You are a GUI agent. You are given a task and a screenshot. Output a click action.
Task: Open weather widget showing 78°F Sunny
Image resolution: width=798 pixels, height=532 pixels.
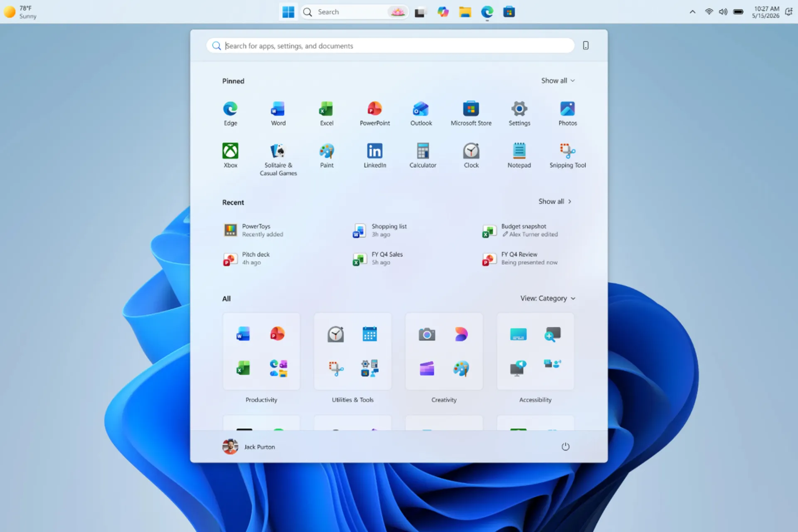pyautogui.click(x=20, y=12)
